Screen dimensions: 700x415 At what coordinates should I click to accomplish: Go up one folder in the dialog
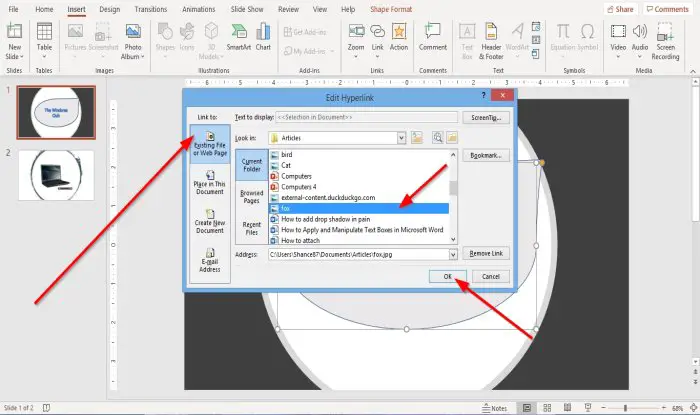click(x=417, y=138)
